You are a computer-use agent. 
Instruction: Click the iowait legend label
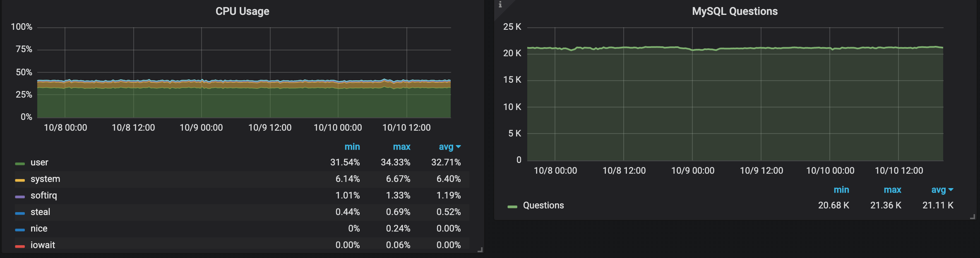coord(43,245)
